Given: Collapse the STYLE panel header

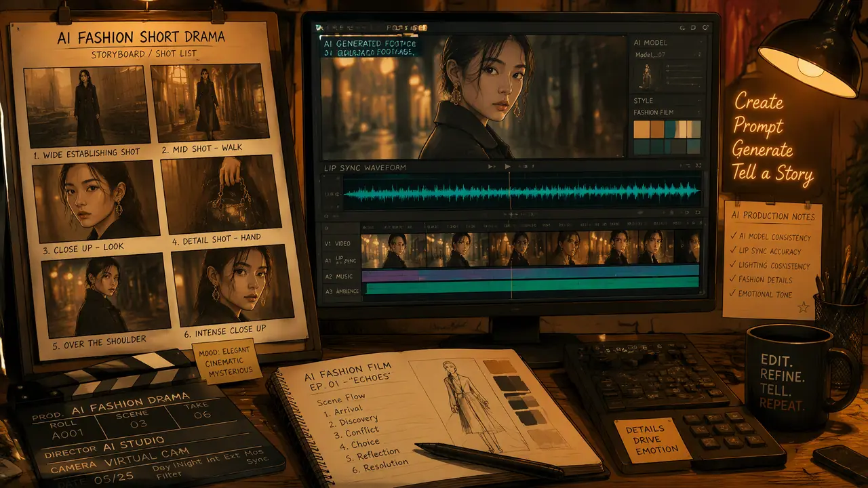Looking at the screenshot, I should point(667,101).
